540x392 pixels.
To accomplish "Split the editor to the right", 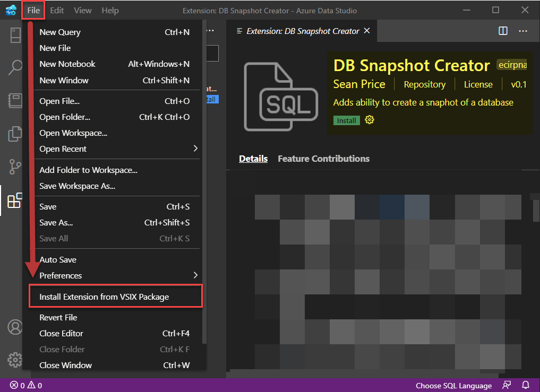I will (503, 31).
